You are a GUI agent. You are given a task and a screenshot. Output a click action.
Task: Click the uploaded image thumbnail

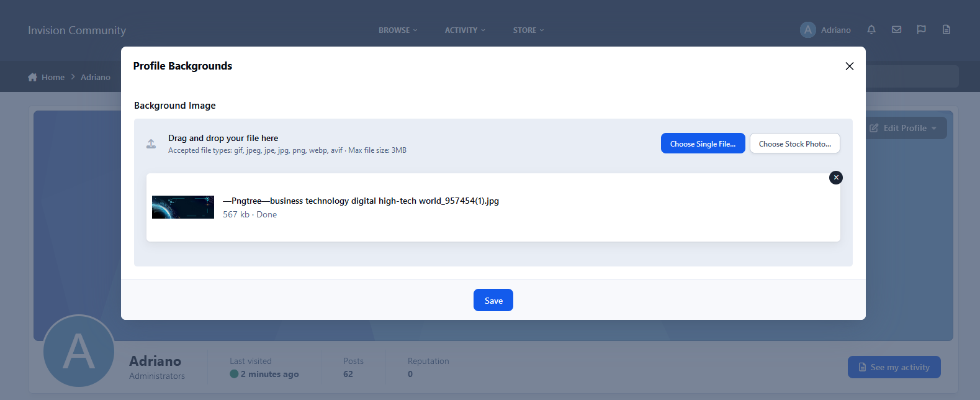tap(183, 207)
